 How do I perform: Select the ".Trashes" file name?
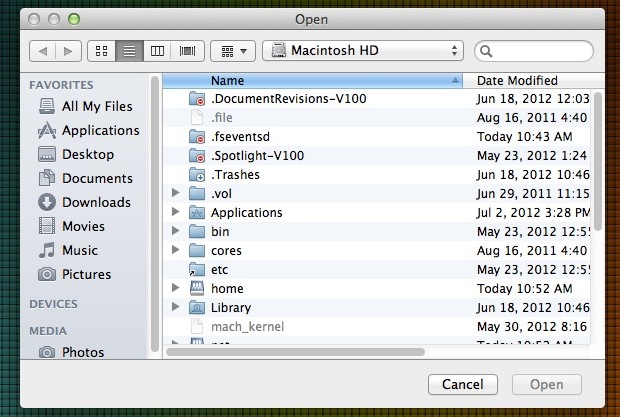tap(235, 175)
